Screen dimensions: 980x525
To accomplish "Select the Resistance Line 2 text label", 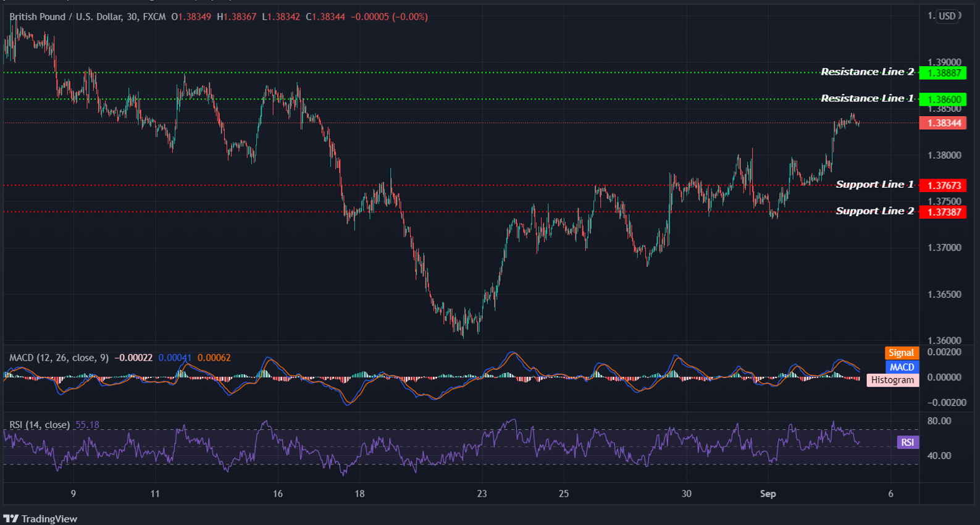I will [867, 72].
